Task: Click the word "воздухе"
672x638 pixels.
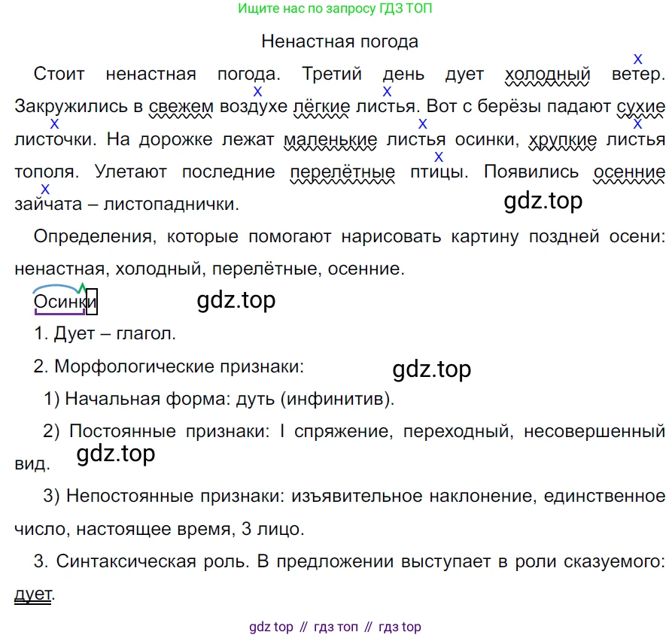Action: (254, 107)
